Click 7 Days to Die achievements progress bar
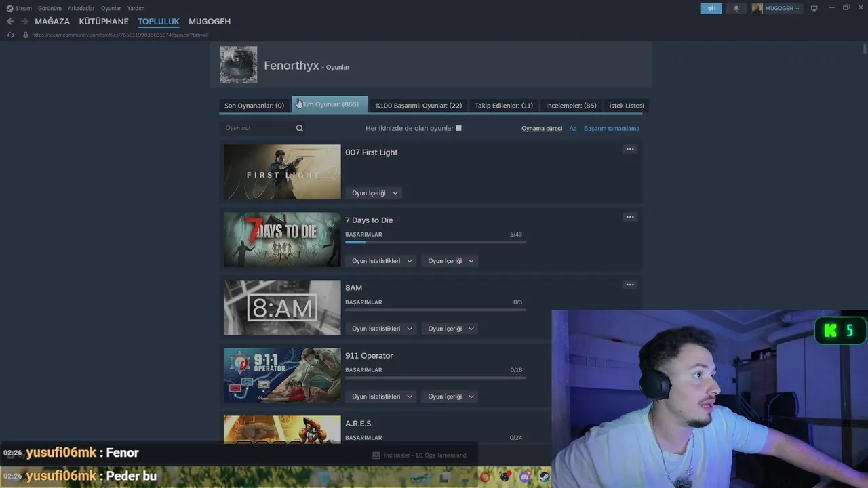The width and height of the screenshot is (868, 488). click(x=435, y=242)
